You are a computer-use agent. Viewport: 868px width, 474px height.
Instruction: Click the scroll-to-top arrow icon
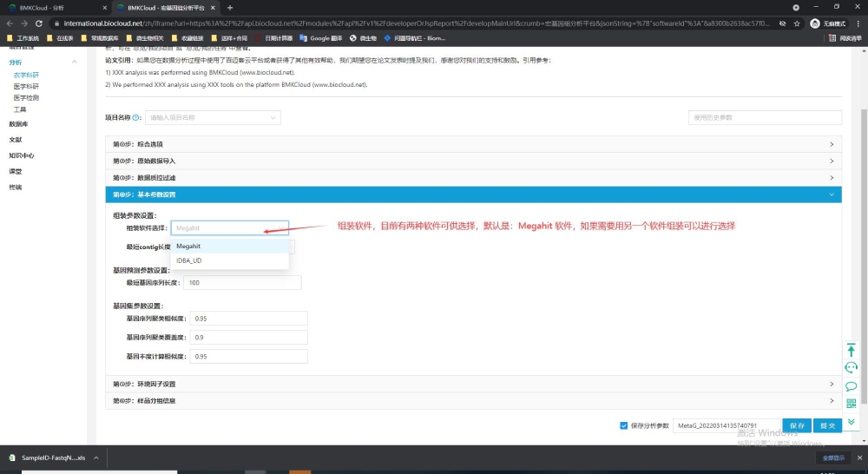(x=851, y=349)
